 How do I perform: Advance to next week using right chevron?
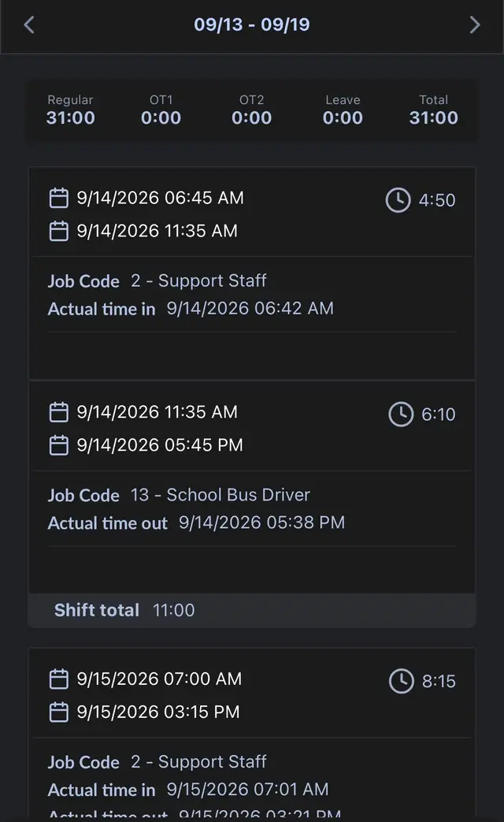pyautogui.click(x=475, y=24)
